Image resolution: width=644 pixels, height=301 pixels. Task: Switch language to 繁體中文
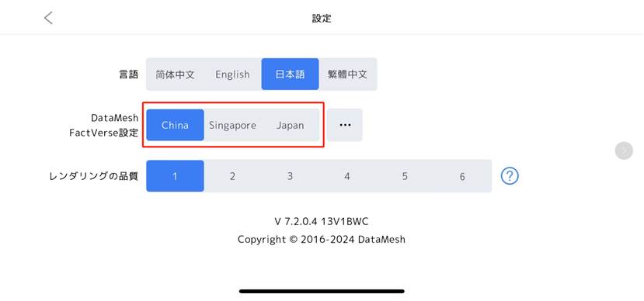click(x=347, y=74)
